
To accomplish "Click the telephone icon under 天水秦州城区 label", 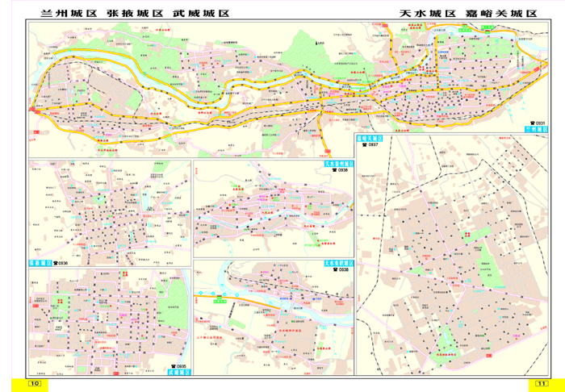I will click(334, 169).
